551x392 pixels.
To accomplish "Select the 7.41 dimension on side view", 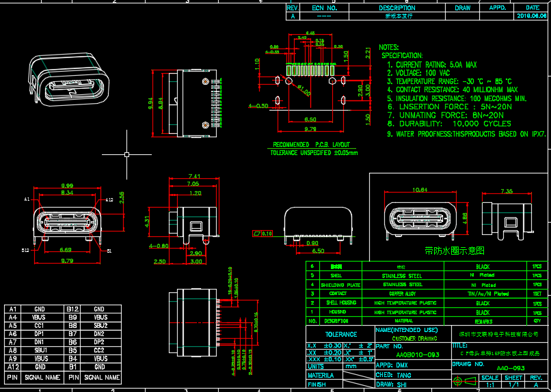I will [193, 176].
